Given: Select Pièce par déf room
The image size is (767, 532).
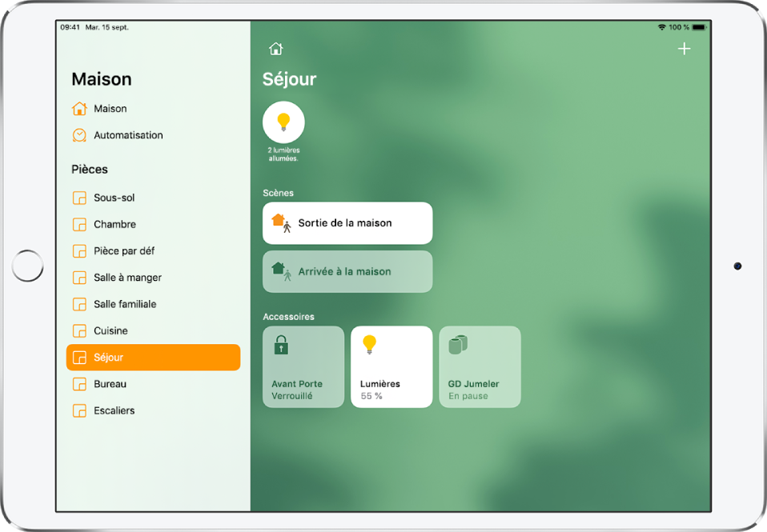Looking at the screenshot, I should (x=153, y=251).
